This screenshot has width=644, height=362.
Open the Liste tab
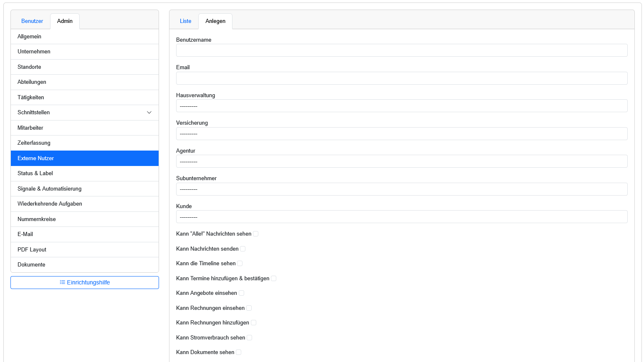pos(185,21)
